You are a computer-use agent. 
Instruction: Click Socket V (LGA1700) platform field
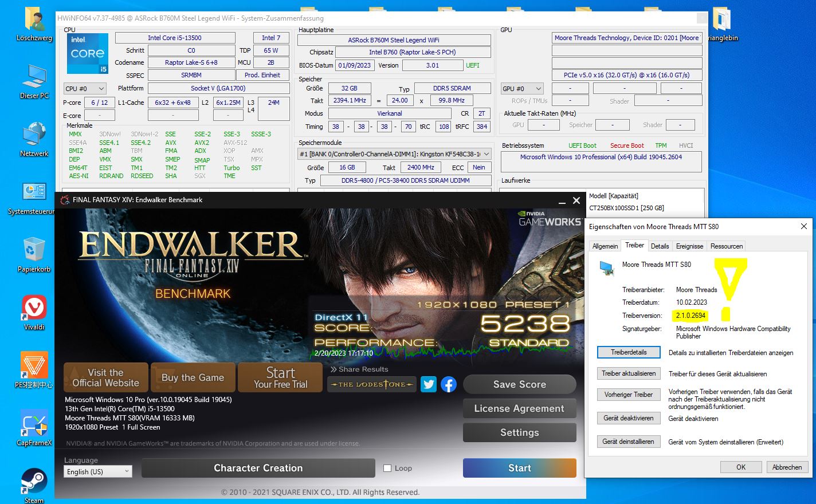(218, 88)
